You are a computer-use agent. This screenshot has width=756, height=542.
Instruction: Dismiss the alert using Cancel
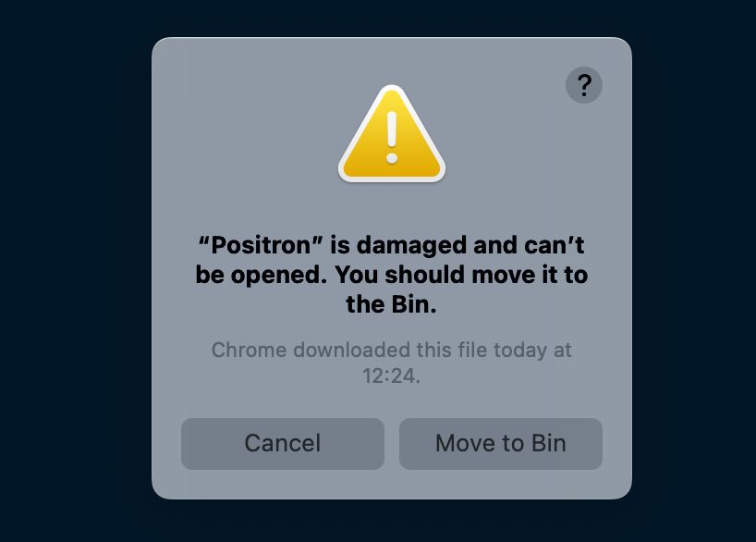pyautogui.click(x=283, y=444)
